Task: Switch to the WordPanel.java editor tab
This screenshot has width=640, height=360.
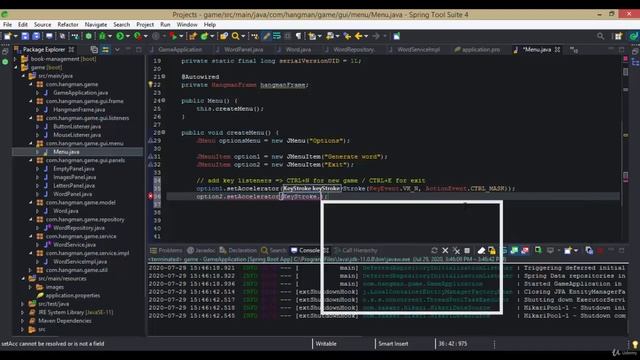Action: (x=243, y=49)
